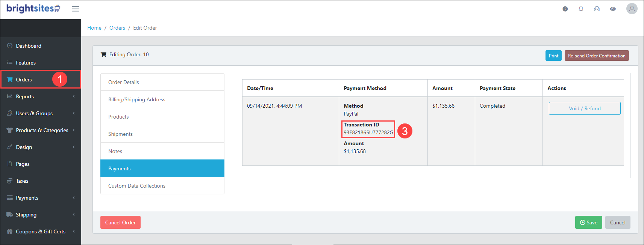This screenshot has width=644, height=245.
Task: Click the Home breadcrumb link
Action: click(x=94, y=28)
